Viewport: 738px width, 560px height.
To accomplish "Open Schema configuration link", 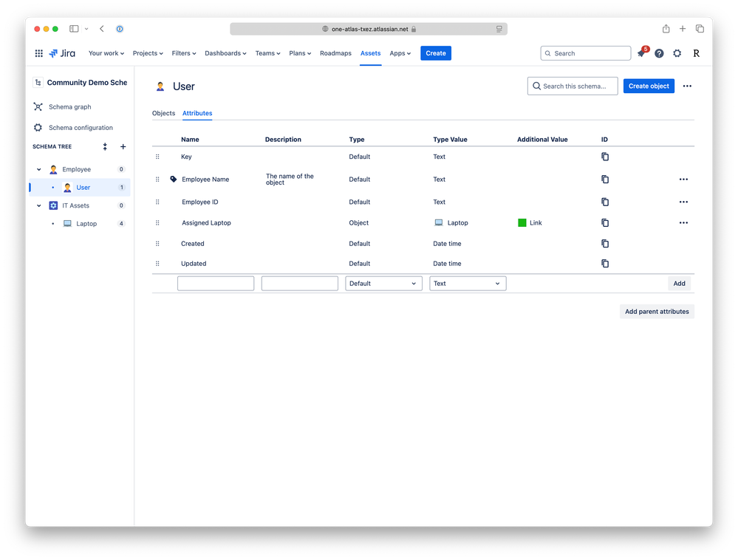I will 81,128.
